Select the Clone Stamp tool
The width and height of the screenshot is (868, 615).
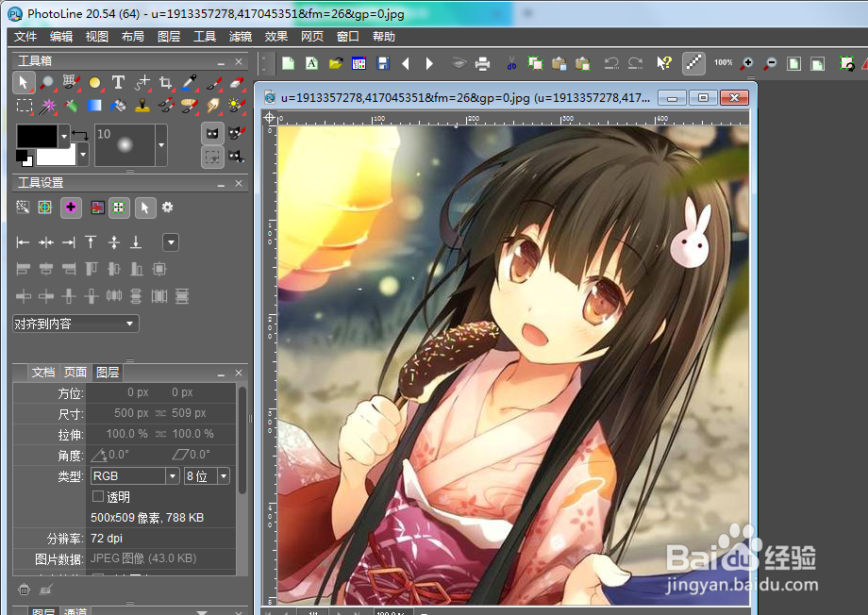click(142, 106)
